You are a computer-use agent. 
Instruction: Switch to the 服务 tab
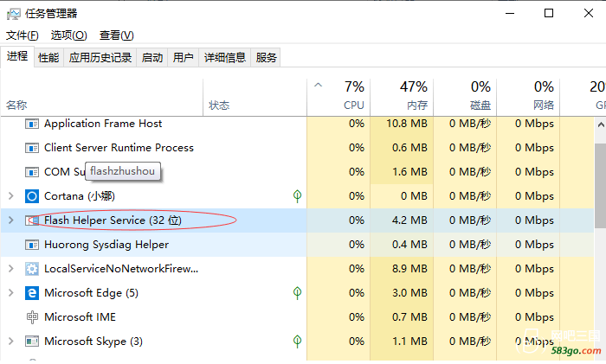266,58
